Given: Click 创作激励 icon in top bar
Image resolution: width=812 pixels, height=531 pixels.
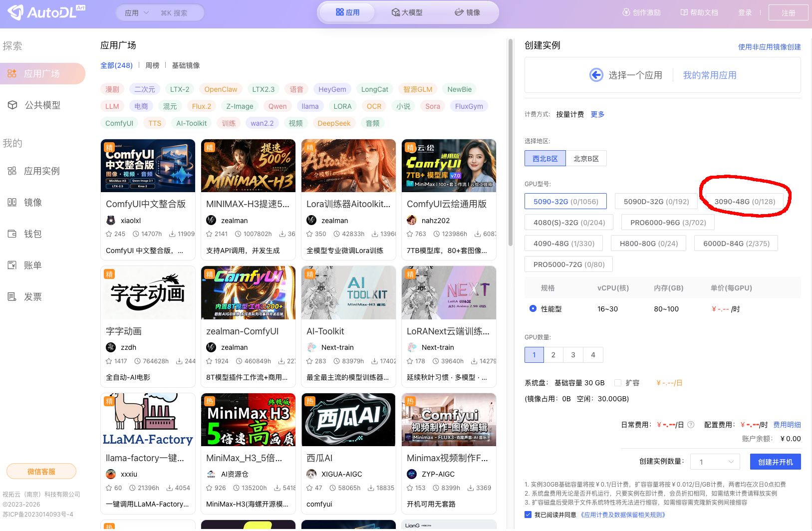Looking at the screenshot, I should (626, 12).
